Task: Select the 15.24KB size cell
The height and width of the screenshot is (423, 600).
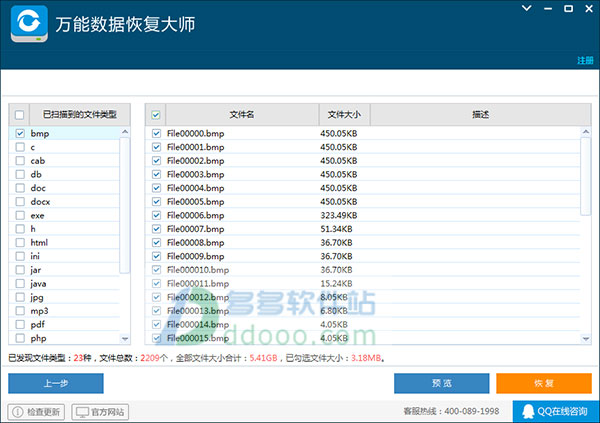Action: point(336,284)
